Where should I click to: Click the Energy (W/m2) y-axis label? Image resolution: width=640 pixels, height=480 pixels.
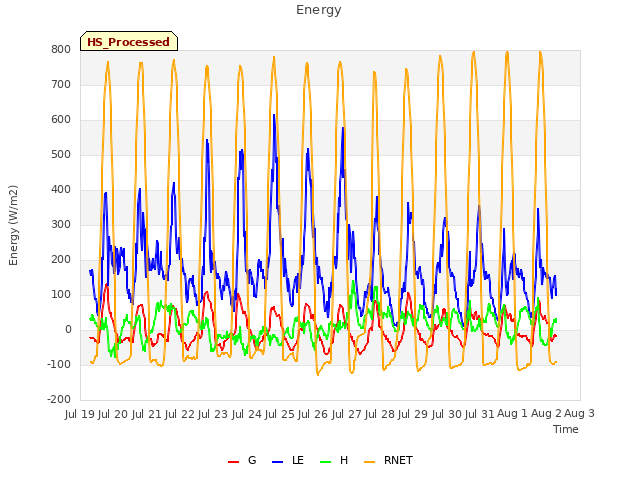click(x=13, y=225)
